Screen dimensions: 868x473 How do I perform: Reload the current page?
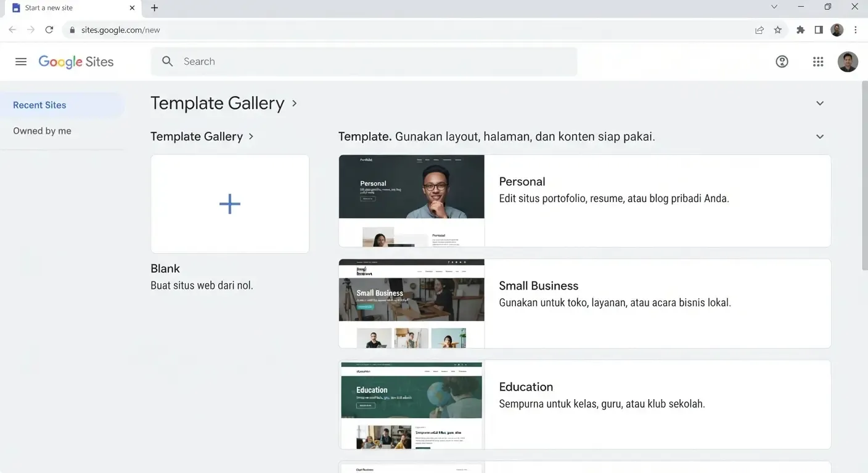[x=49, y=30]
